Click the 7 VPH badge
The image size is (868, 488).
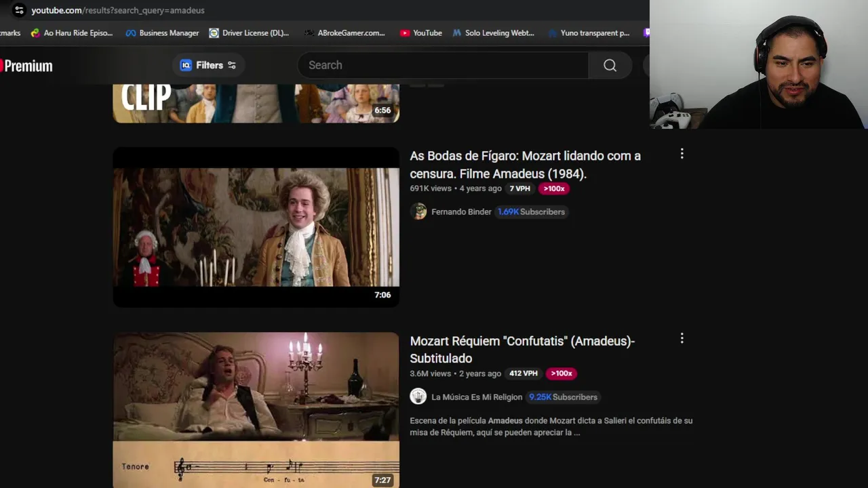520,188
